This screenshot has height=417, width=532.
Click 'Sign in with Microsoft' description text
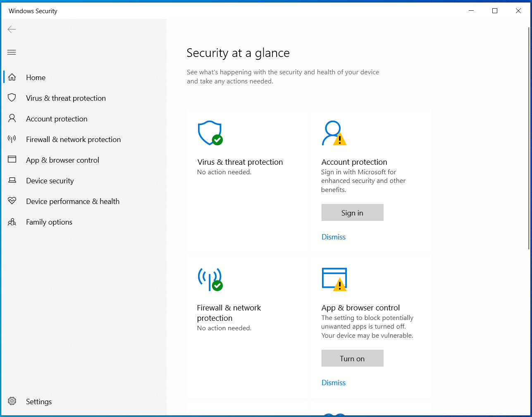point(363,181)
